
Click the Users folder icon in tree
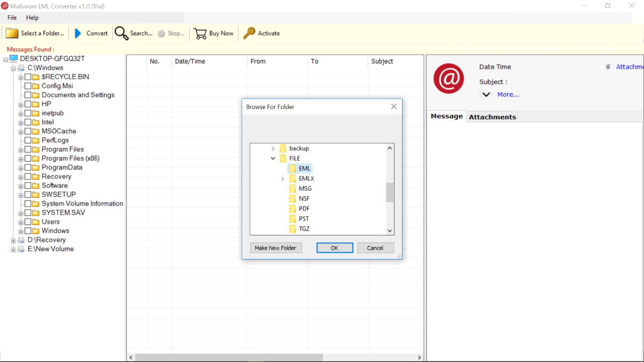point(36,222)
